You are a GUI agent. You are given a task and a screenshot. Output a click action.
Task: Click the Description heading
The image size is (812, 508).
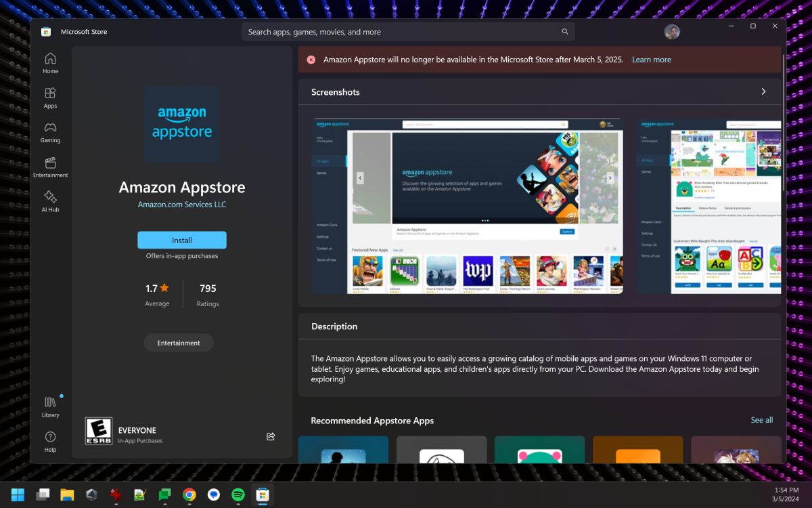click(334, 326)
